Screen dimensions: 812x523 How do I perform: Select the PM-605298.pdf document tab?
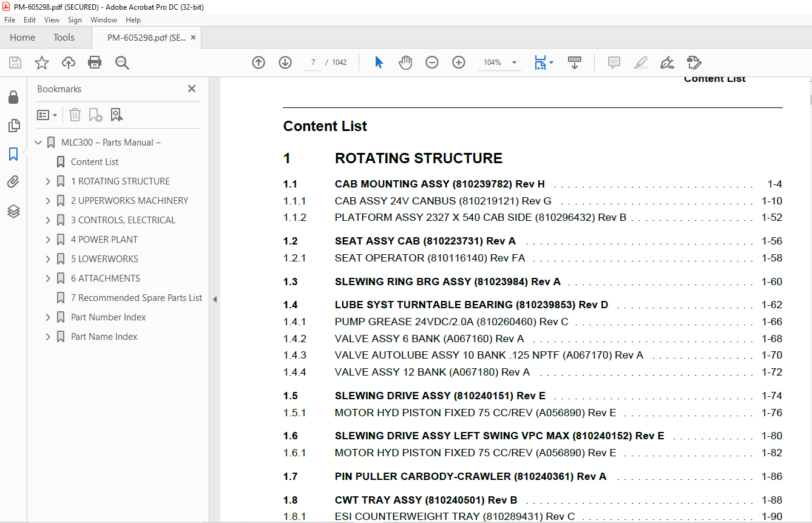coord(146,38)
